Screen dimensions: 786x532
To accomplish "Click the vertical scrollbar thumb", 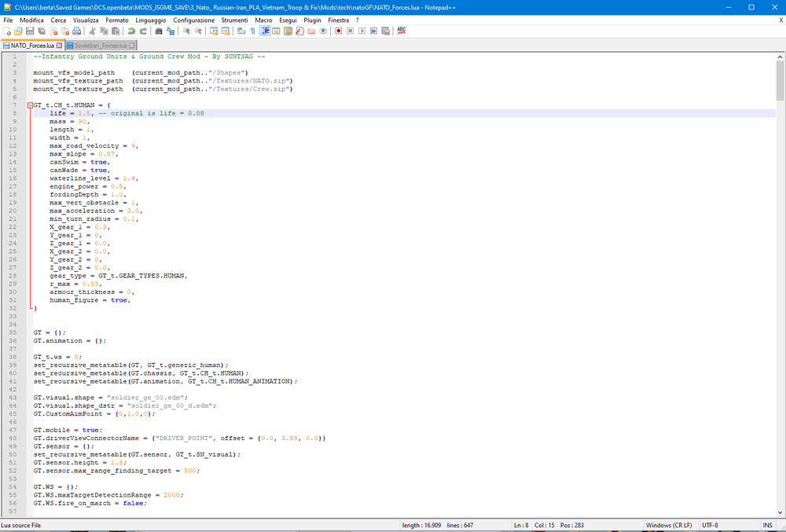I will (780, 81).
